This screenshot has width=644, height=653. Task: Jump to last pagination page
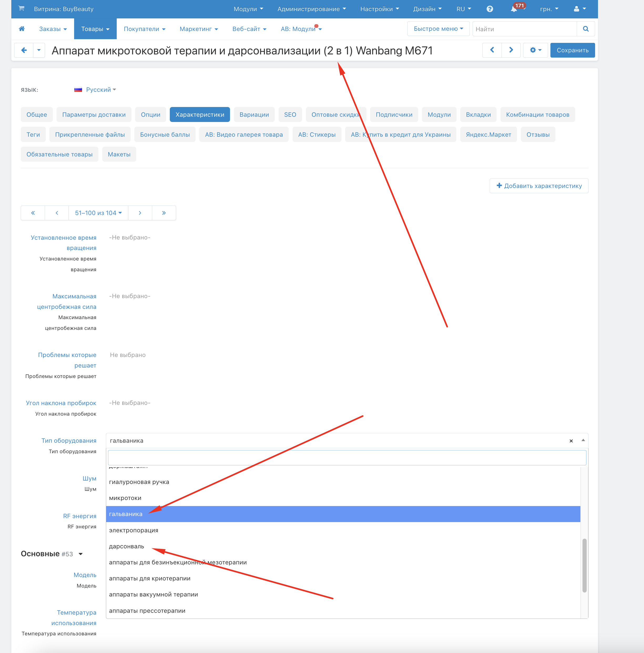164,213
